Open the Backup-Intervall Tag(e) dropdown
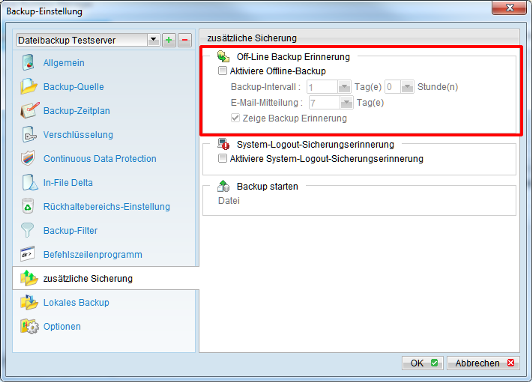The height and width of the screenshot is (382, 532). [344, 87]
